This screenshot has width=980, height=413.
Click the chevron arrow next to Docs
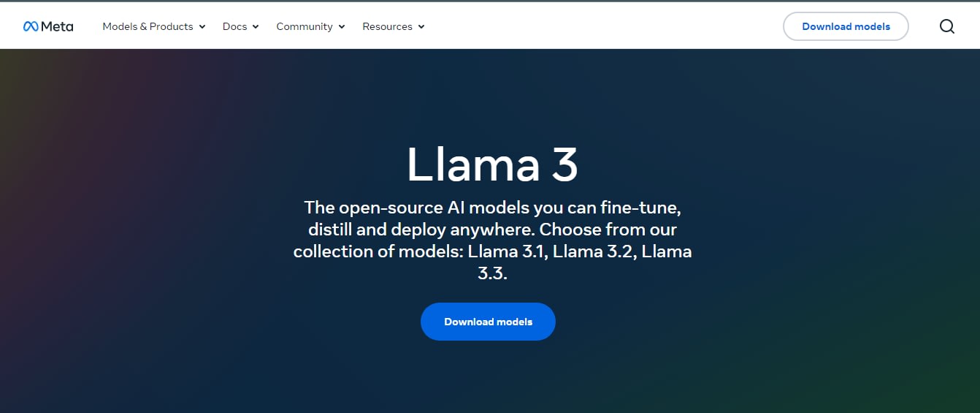pyautogui.click(x=256, y=27)
